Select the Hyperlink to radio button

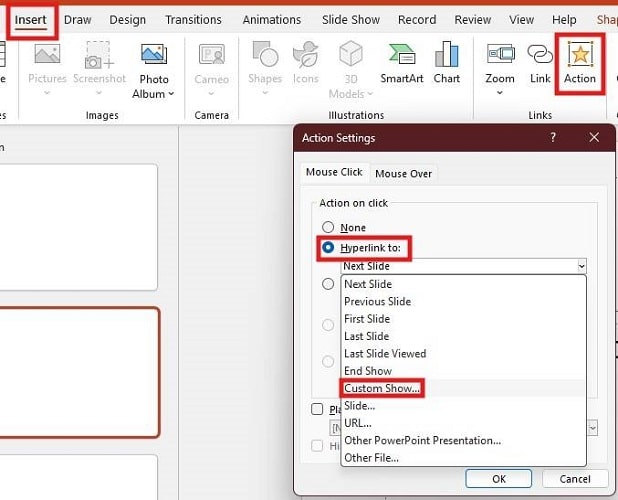coord(327,247)
